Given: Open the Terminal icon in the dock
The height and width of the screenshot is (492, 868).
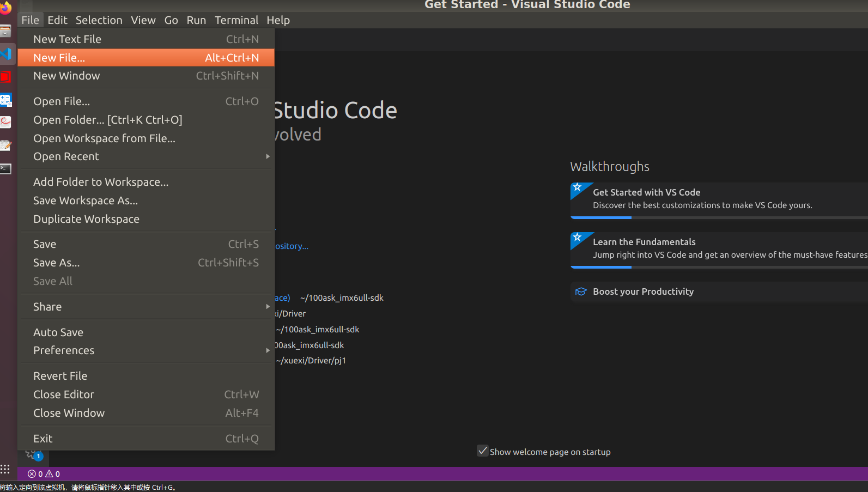Looking at the screenshot, I should pos(5,168).
